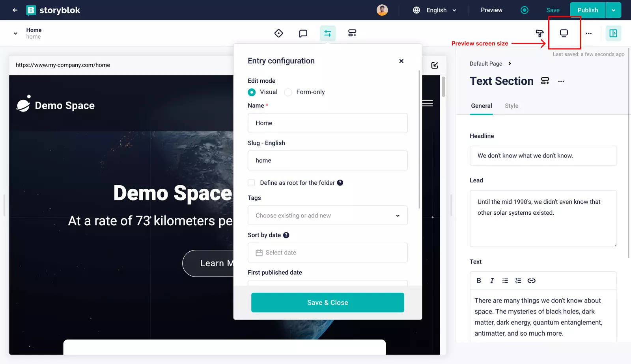Click the add block icon in the toolbar
The width and height of the screenshot is (631, 364).
[x=352, y=33]
